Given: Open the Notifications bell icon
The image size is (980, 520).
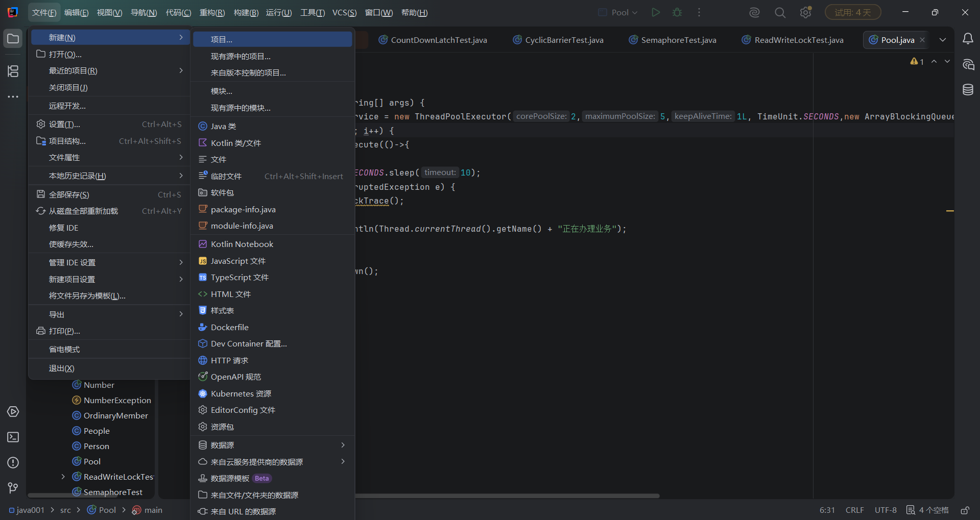Looking at the screenshot, I should [x=968, y=39].
